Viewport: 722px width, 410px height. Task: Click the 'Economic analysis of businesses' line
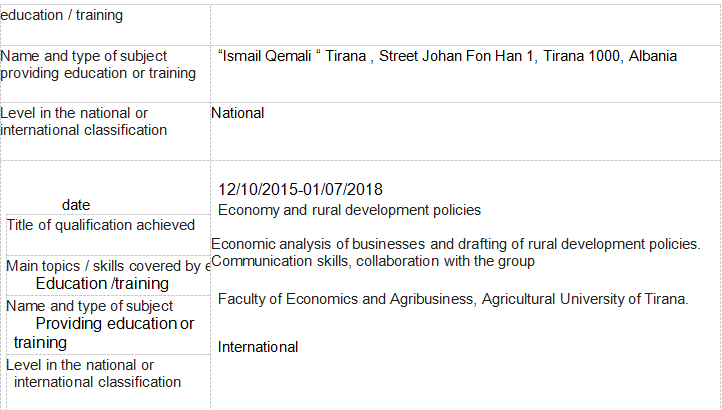tap(455, 244)
